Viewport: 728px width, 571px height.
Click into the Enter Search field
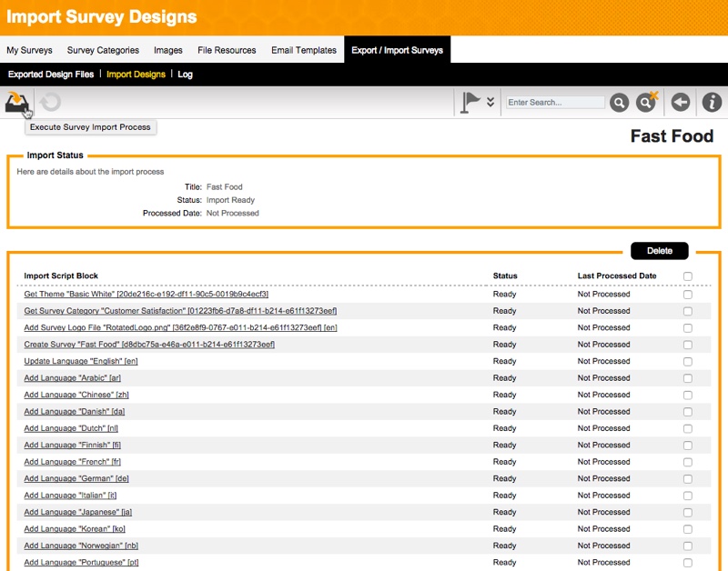coord(555,103)
